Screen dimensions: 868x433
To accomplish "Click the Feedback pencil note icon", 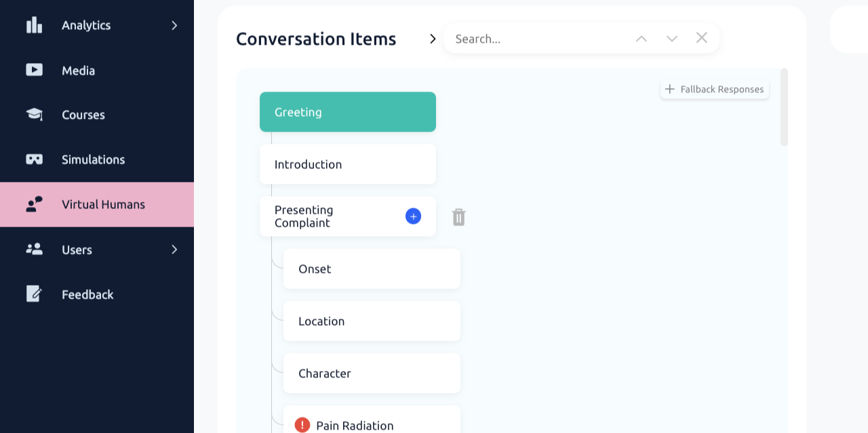I will coord(34,294).
